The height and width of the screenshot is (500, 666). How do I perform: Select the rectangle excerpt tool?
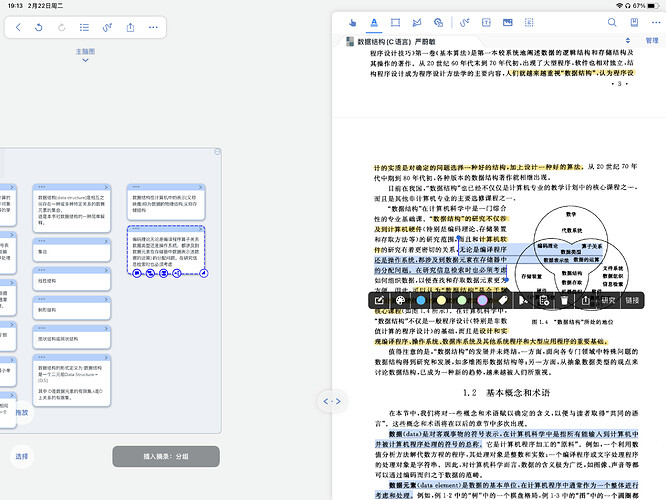395,23
